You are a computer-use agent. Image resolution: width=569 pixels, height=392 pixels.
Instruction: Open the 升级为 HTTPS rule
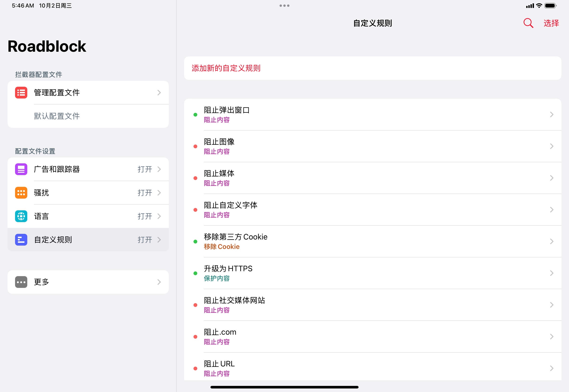pos(372,273)
